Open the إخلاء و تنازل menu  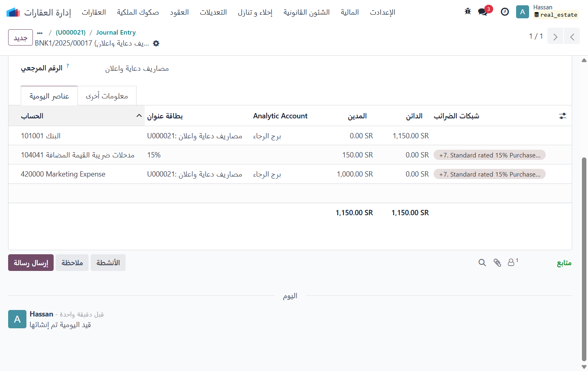tap(255, 12)
